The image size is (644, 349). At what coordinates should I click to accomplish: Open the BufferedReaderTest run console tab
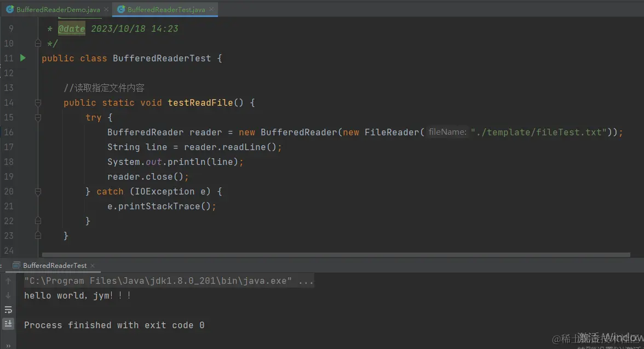click(x=55, y=266)
